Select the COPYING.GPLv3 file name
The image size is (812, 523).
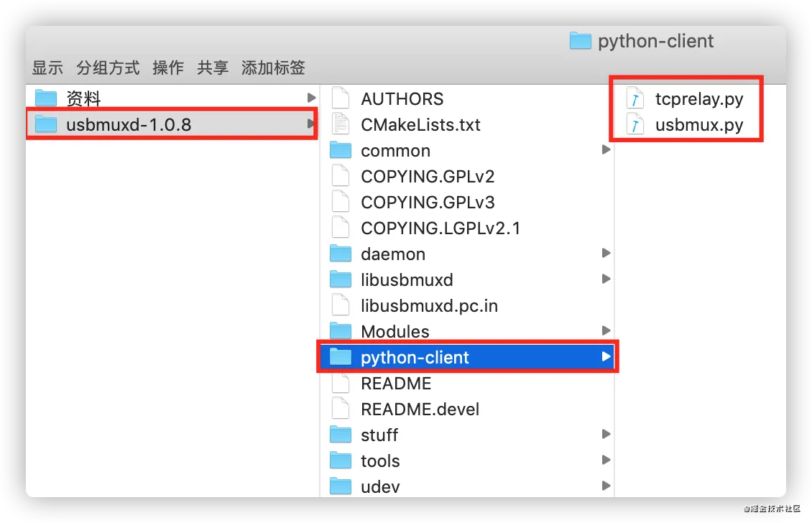coord(428,202)
